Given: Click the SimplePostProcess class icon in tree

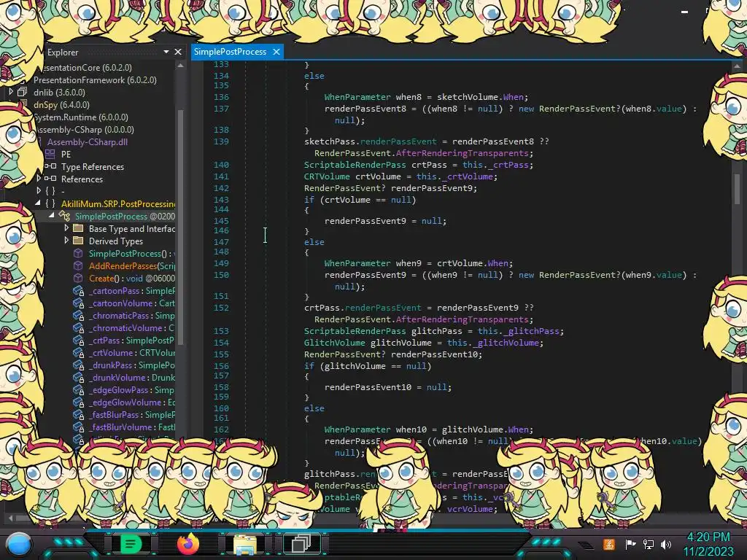Looking at the screenshot, I should pos(64,216).
